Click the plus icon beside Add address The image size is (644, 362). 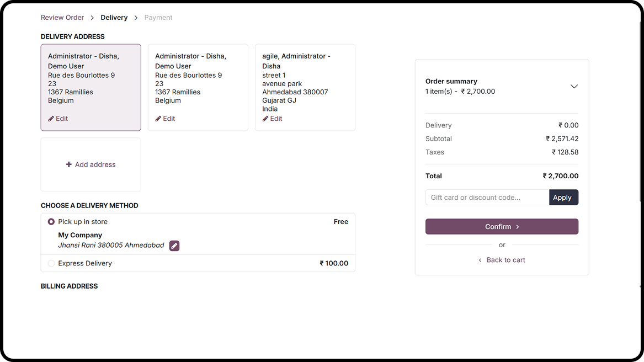pyautogui.click(x=69, y=164)
